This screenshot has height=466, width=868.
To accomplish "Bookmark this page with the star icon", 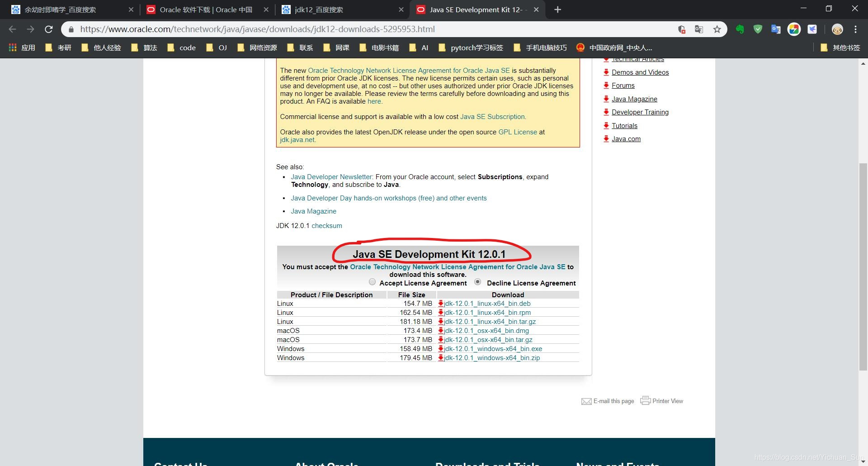I will (717, 29).
